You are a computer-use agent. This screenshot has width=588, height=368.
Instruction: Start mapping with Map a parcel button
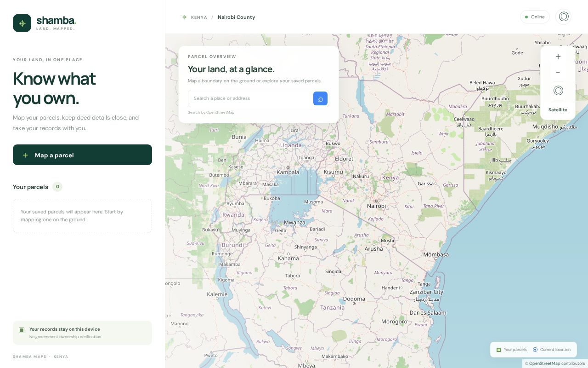[82, 155]
